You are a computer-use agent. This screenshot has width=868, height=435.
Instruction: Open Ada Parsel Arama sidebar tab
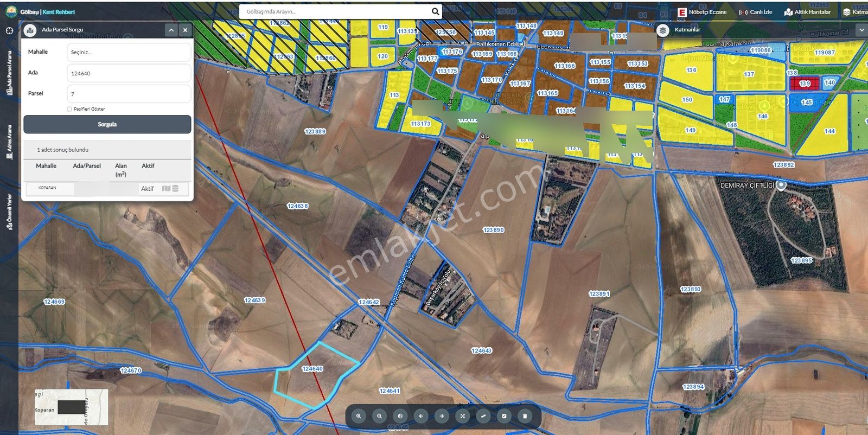click(9, 73)
